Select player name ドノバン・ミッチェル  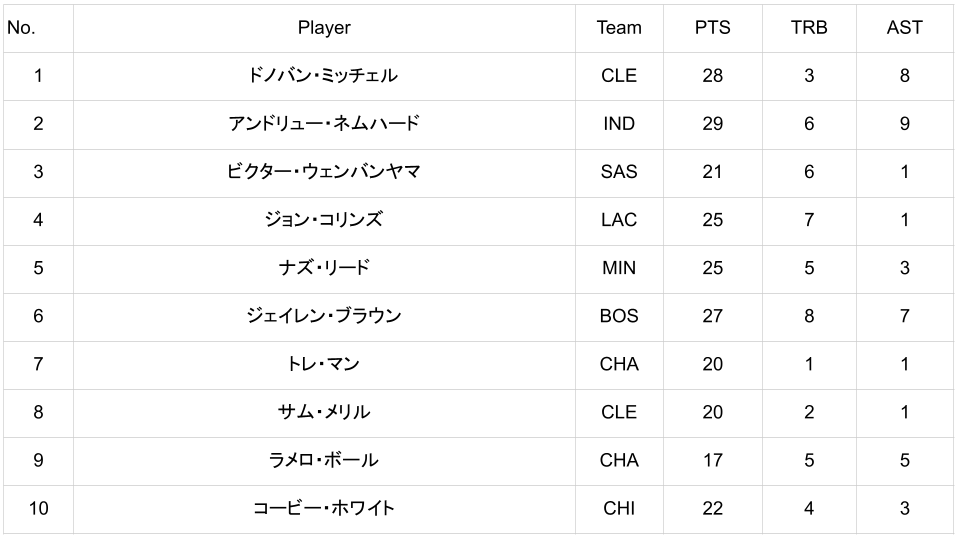tap(324, 76)
